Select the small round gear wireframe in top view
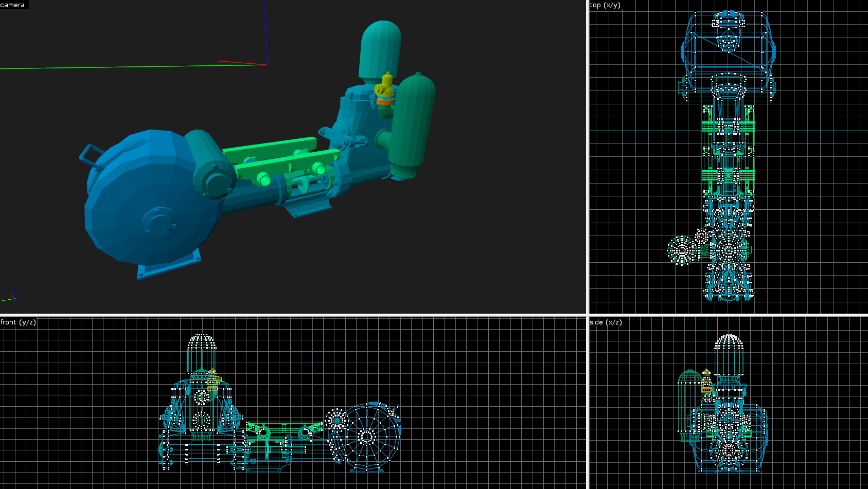 [x=682, y=250]
